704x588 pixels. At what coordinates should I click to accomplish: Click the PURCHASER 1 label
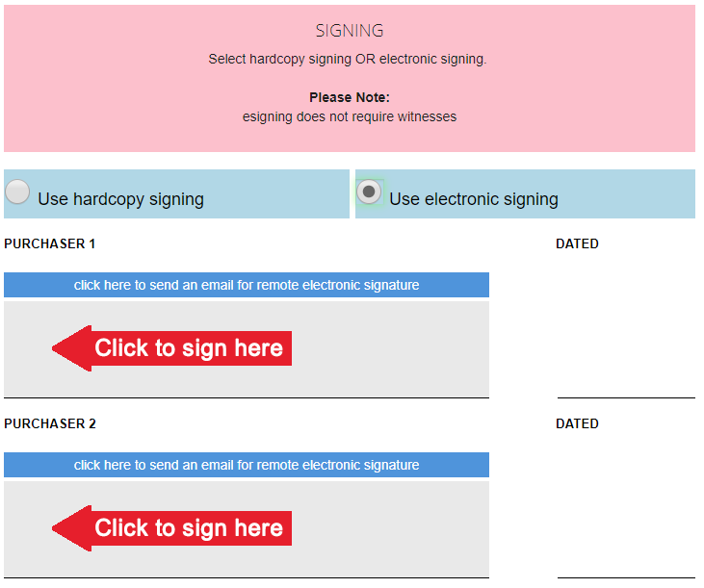point(50,243)
